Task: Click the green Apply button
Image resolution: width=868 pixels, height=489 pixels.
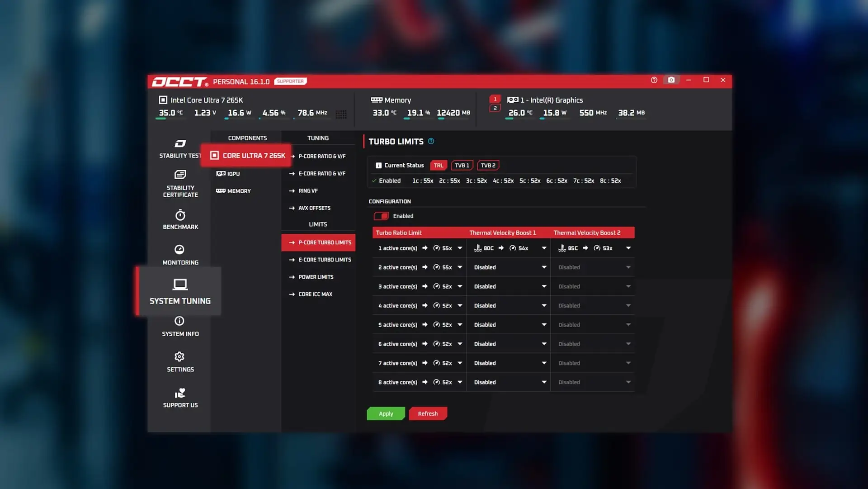Action: (x=386, y=413)
